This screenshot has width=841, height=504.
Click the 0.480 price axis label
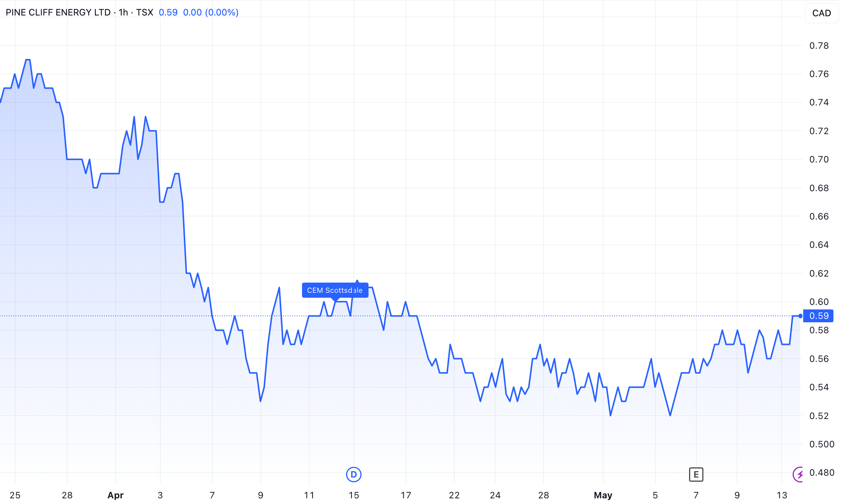[x=821, y=473]
